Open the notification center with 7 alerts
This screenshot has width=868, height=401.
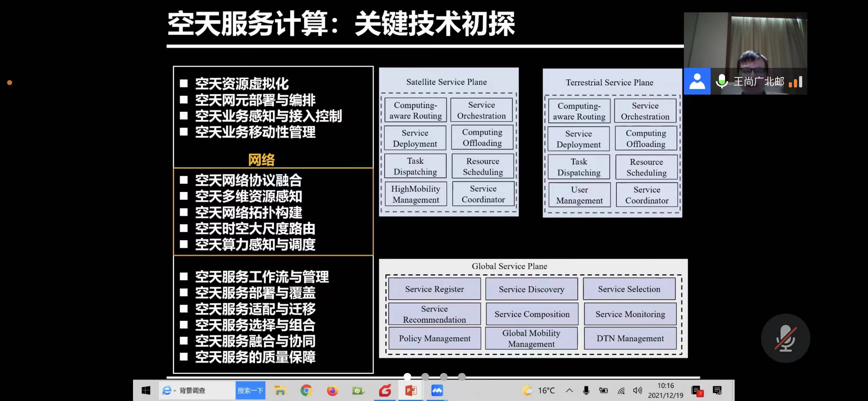[x=697, y=391]
